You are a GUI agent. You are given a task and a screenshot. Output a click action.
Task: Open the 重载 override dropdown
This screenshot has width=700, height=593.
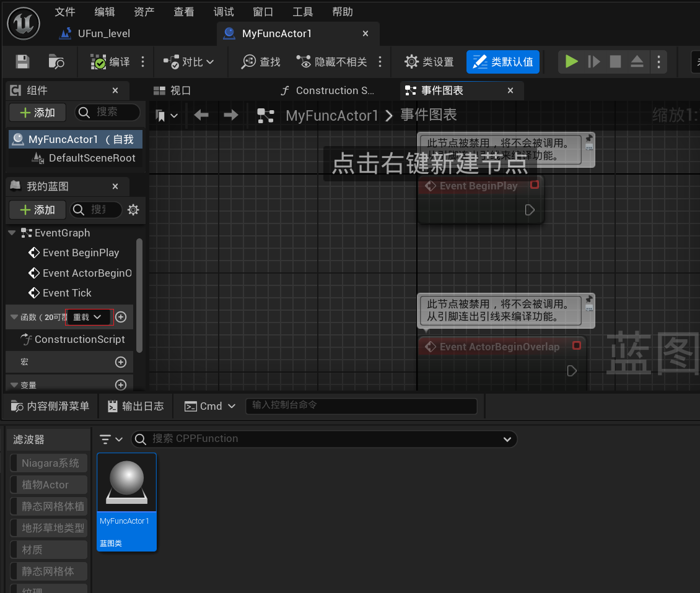click(x=89, y=317)
